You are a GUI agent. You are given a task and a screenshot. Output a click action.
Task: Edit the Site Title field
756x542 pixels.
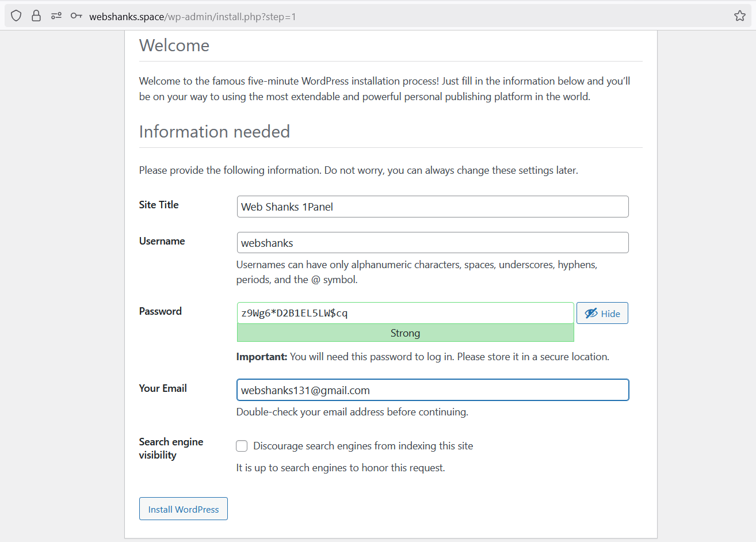tap(433, 207)
